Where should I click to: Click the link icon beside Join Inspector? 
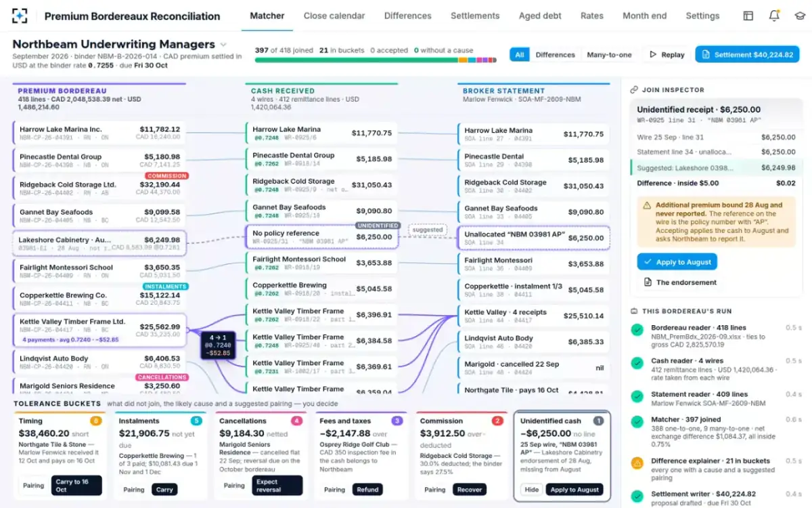point(634,89)
